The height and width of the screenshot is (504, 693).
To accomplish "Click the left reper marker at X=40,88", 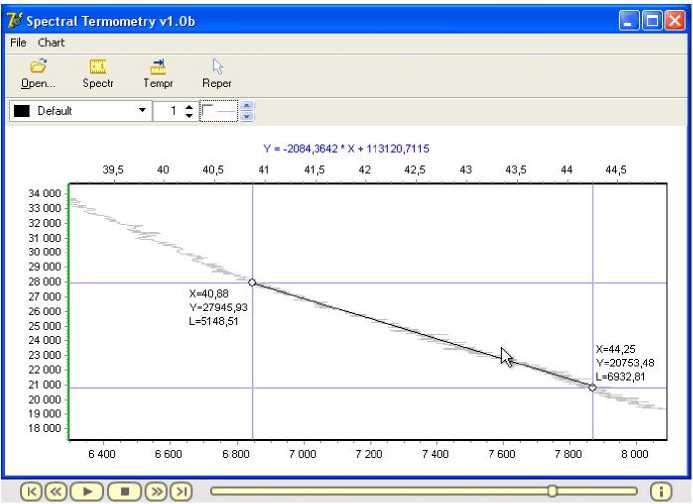I will (252, 283).
